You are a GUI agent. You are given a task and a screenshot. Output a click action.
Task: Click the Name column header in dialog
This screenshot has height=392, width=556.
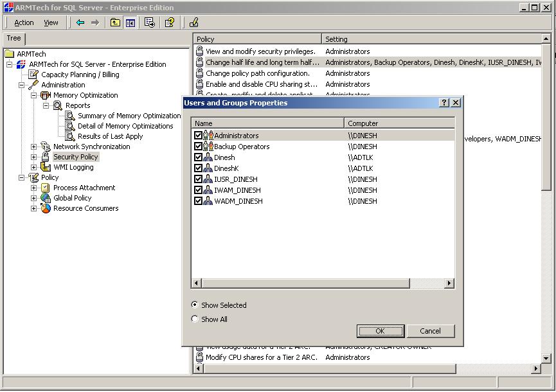[268, 123]
